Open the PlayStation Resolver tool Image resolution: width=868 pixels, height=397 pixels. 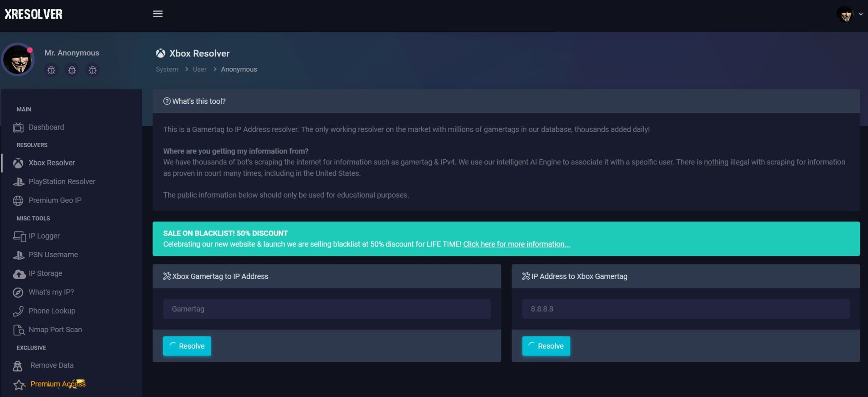coord(61,181)
